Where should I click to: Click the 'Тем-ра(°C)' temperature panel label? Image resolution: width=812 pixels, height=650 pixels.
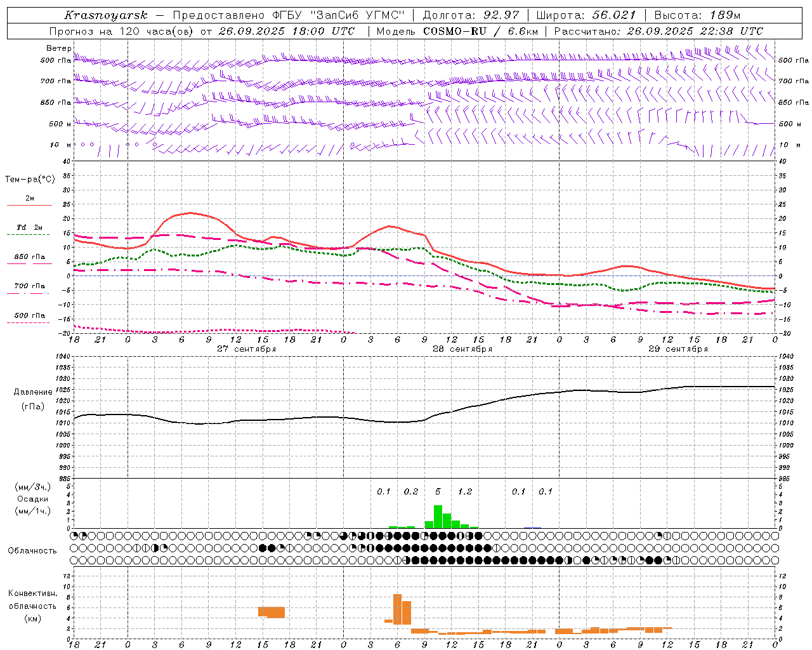click(30, 180)
